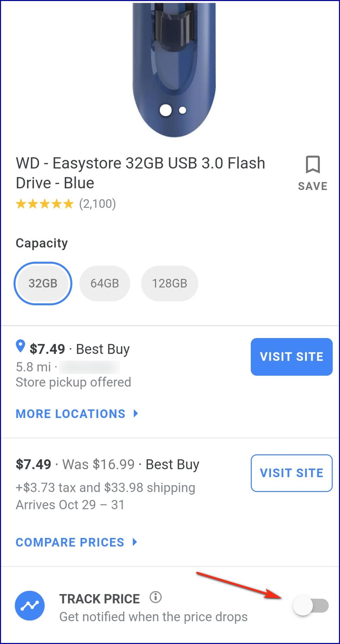Click the outlined Visit Site button

[291, 473]
